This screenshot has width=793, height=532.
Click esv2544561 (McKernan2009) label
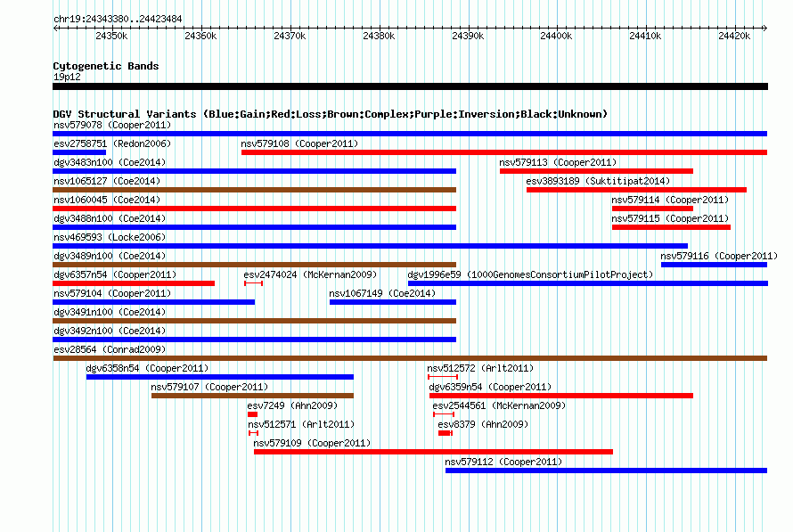499,405
